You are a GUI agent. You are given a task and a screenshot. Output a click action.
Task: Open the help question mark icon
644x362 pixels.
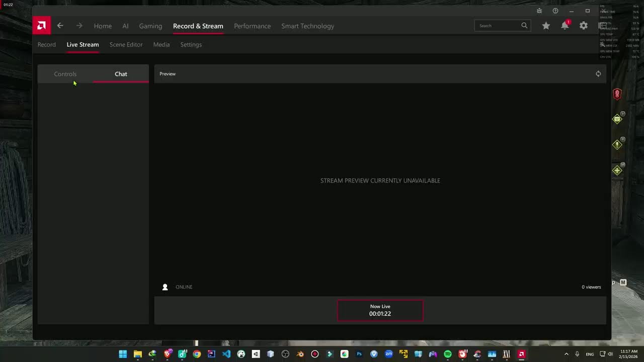pos(555,11)
